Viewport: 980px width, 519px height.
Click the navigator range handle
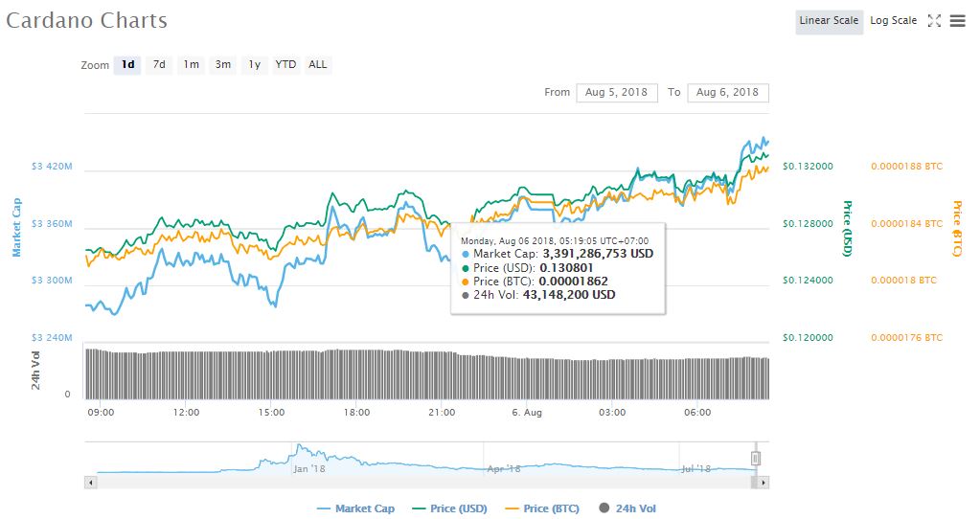(755, 459)
